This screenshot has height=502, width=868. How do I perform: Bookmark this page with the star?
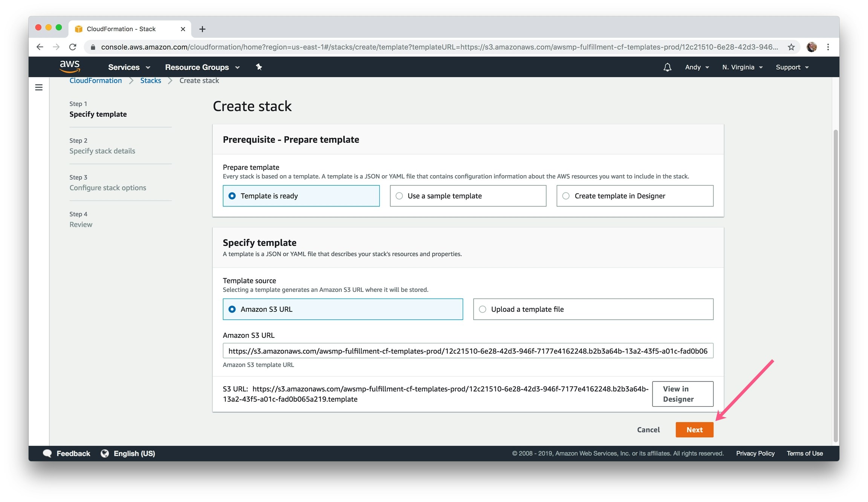(x=791, y=47)
